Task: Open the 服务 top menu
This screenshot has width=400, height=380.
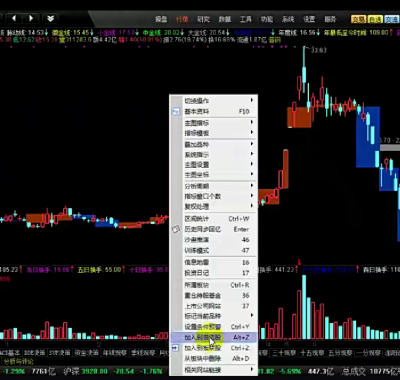Action: pos(330,19)
